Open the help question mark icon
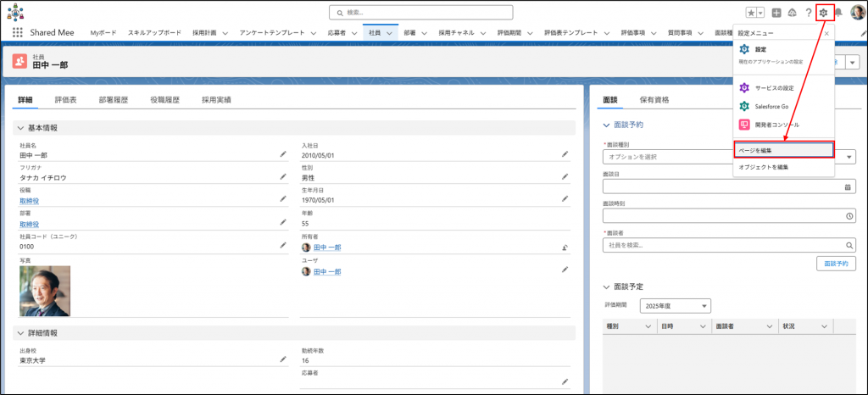This screenshot has height=395, width=868. pyautogui.click(x=808, y=13)
